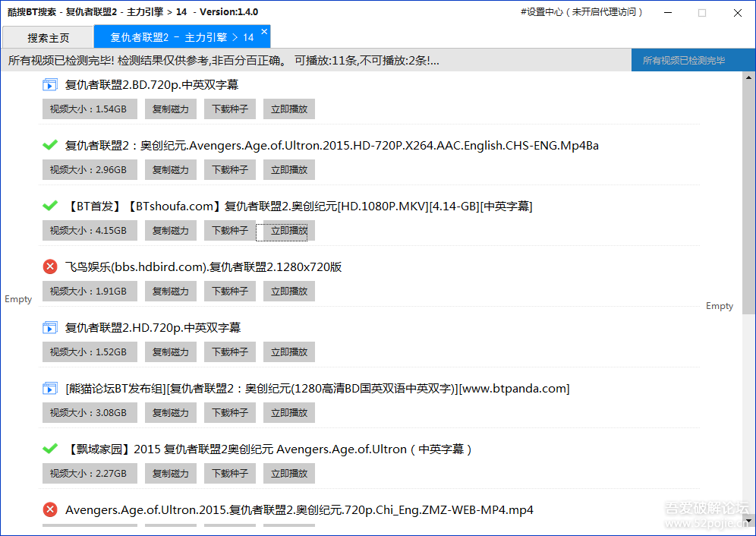This screenshot has height=536, width=756.
Task: Play 复仇者联盟2.BD.720p.中英双字幕 immediately
Action: click(x=289, y=109)
